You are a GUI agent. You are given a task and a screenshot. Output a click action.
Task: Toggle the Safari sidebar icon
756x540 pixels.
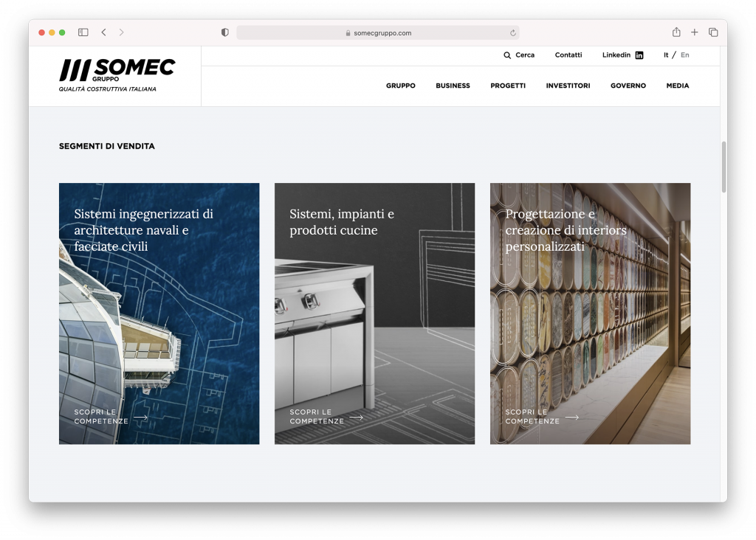pos(83,32)
